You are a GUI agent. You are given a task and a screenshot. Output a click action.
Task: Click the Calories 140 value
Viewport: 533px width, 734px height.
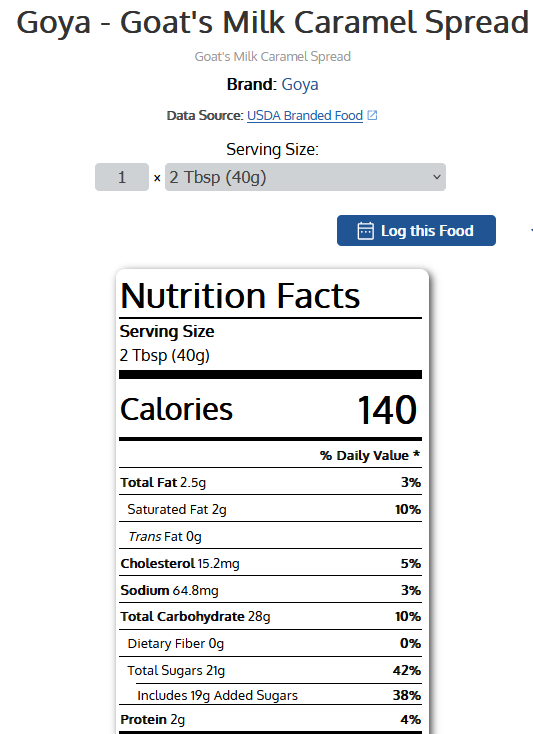tap(387, 410)
